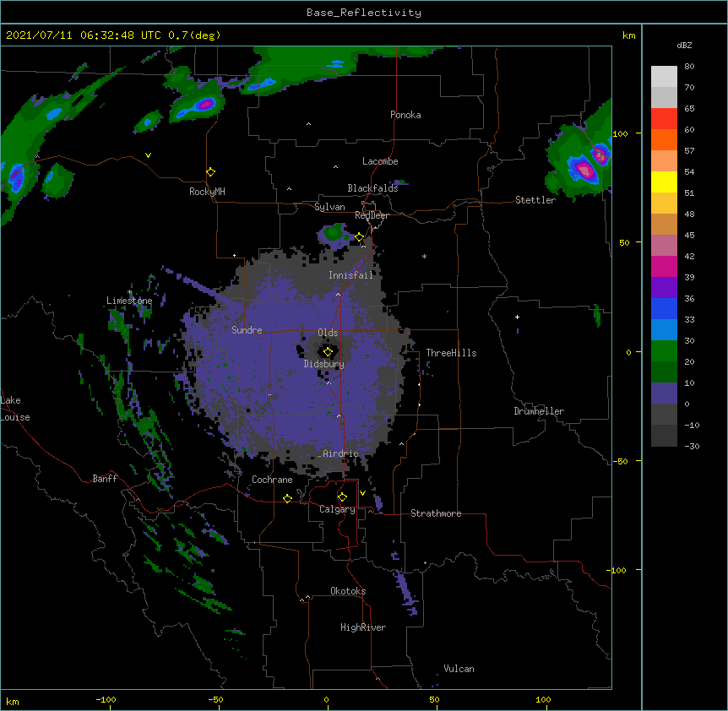The width and height of the screenshot is (728, 711).
Task: Click the km unit label in top right
Action: point(628,35)
